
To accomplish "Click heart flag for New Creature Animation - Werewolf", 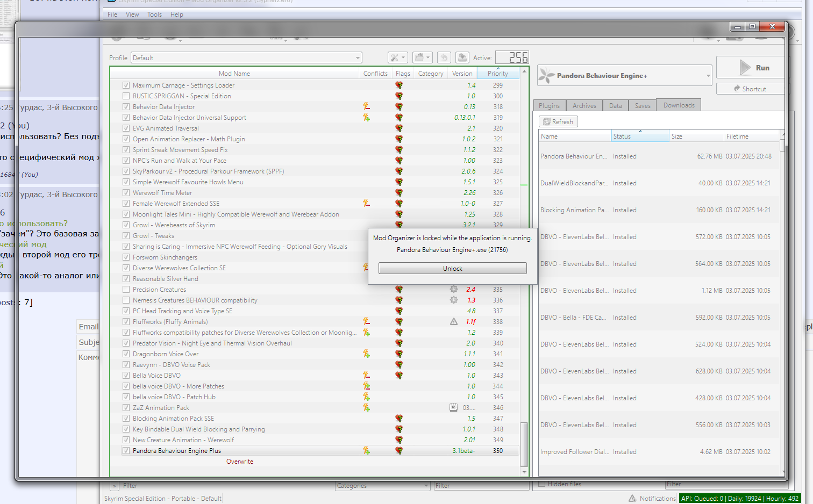I will [x=399, y=440].
